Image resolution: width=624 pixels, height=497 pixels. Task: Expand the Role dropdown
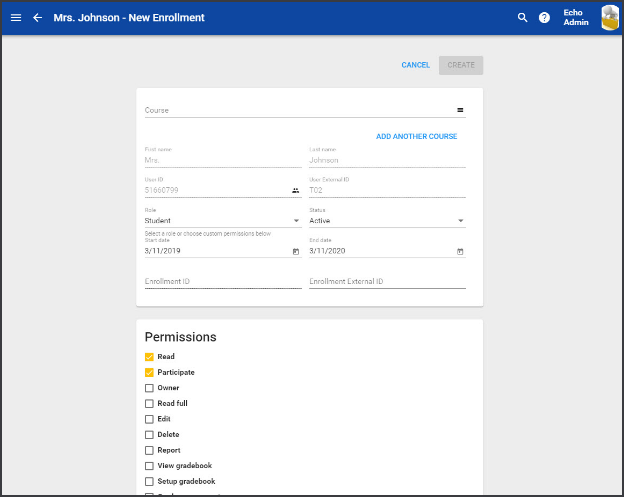pyautogui.click(x=222, y=221)
